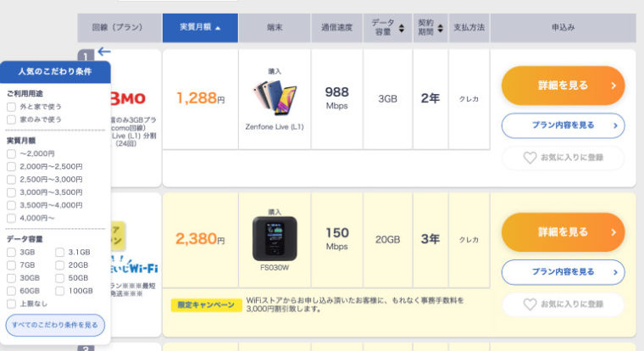Check 外と家で使う usage option
The width and height of the screenshot is (644, 351).
[x=11, y=107]
